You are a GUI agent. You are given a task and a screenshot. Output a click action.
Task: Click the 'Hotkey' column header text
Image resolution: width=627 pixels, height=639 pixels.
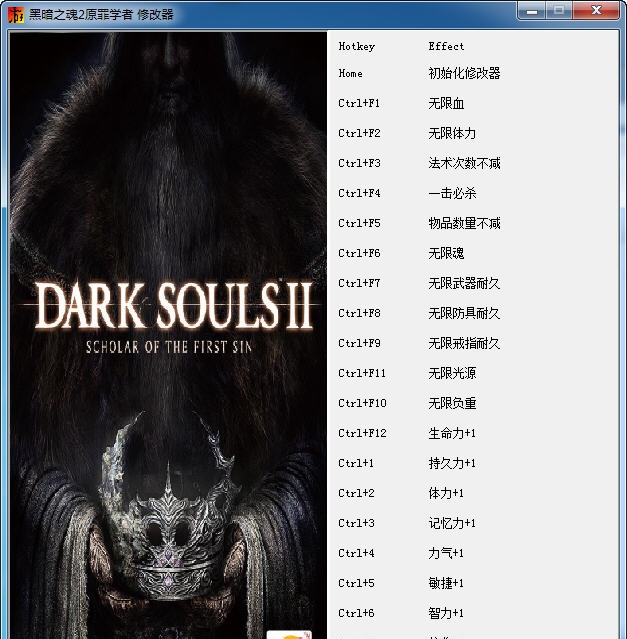[356, 46]
